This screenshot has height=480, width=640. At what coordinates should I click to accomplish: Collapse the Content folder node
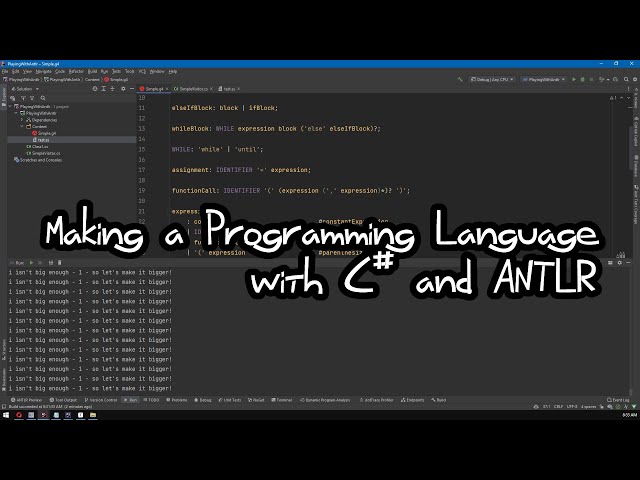point(22,127)
